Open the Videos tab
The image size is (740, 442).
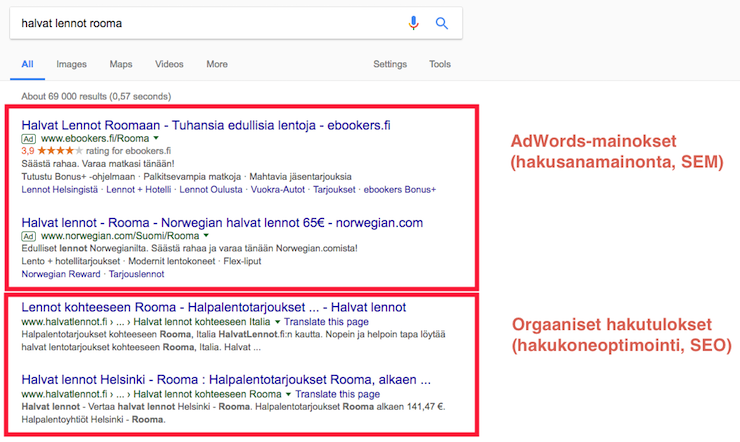169,64
